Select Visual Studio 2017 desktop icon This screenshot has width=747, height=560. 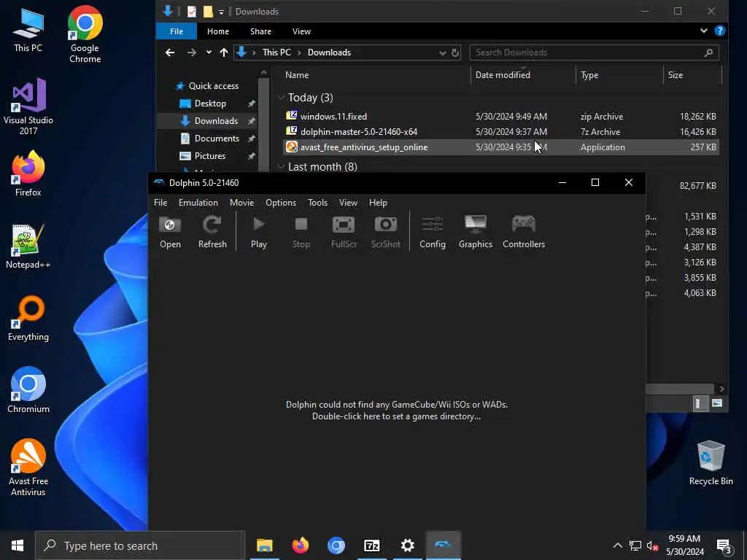tap(28, 106)
